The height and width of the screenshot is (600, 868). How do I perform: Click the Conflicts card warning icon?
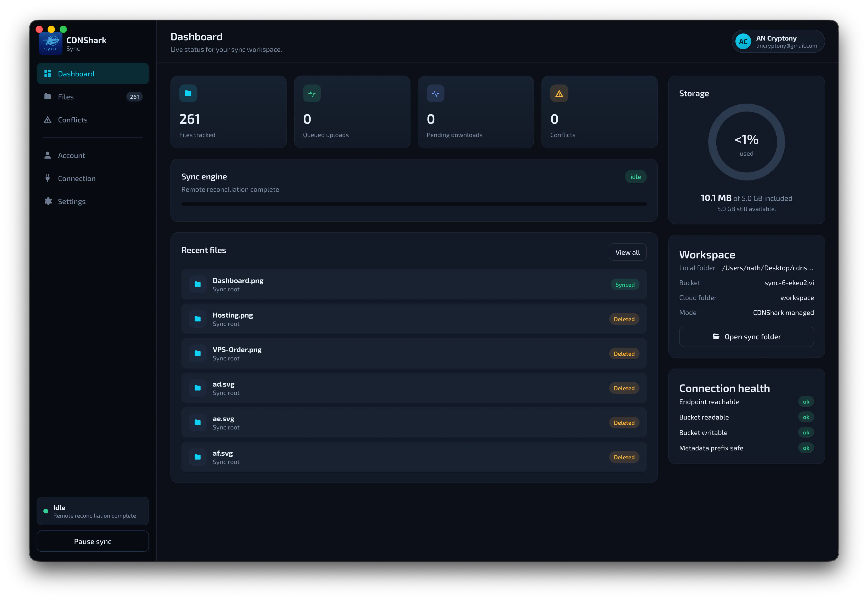pos(559,93)
